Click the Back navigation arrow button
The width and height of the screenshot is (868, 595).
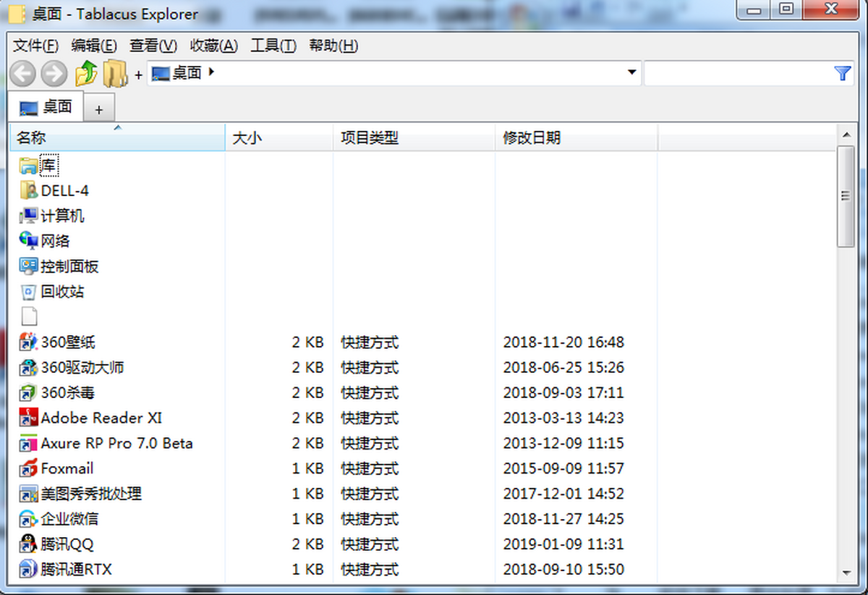pos(22,73)
